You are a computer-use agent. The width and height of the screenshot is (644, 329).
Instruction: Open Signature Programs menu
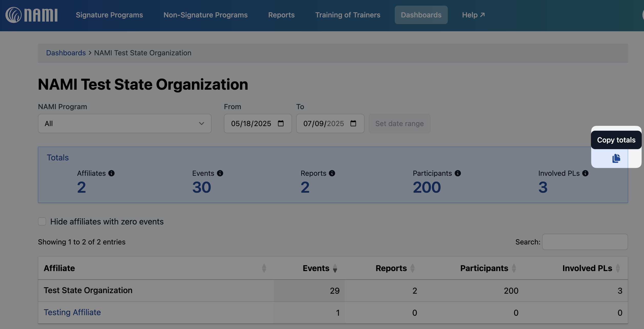(x=109, y=15)
